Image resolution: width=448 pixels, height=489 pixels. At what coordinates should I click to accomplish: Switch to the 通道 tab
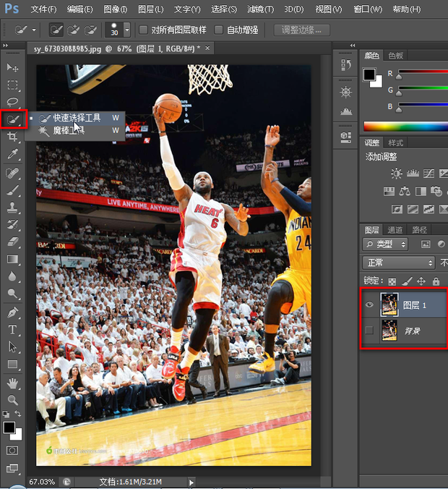tap(395, 230)
